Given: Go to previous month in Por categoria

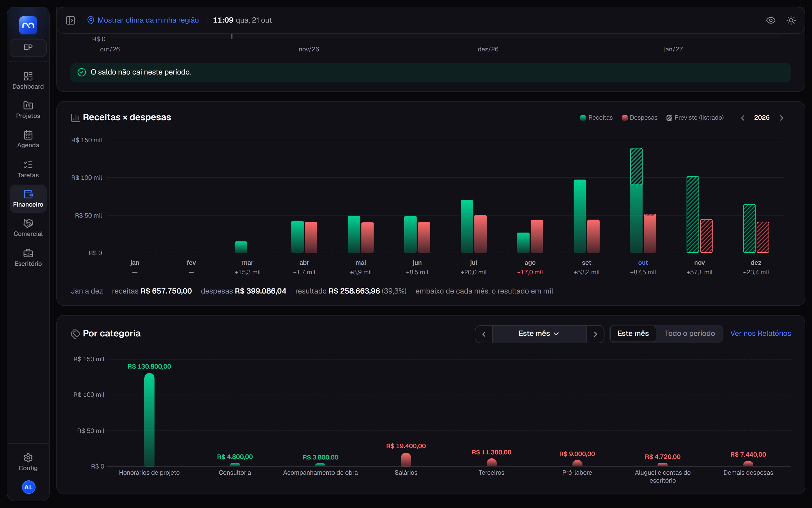Looking at the screenshot, I should tap(484, 334).
